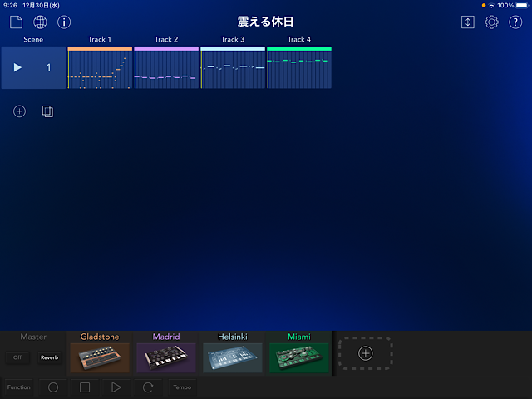
Task: Show song info with the i icon
Action: coord(64,22)
